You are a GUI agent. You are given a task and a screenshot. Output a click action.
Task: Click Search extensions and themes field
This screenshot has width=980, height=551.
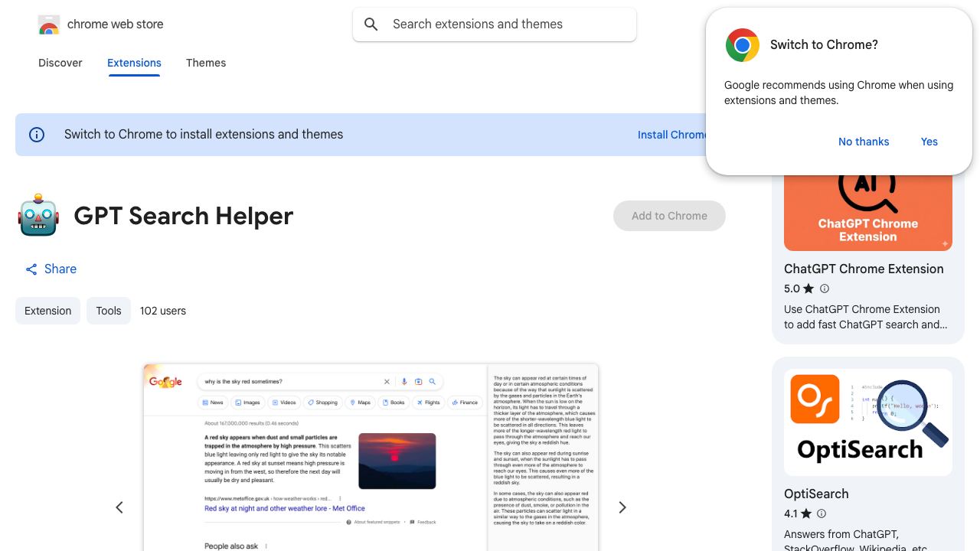[x=495, y=24]
